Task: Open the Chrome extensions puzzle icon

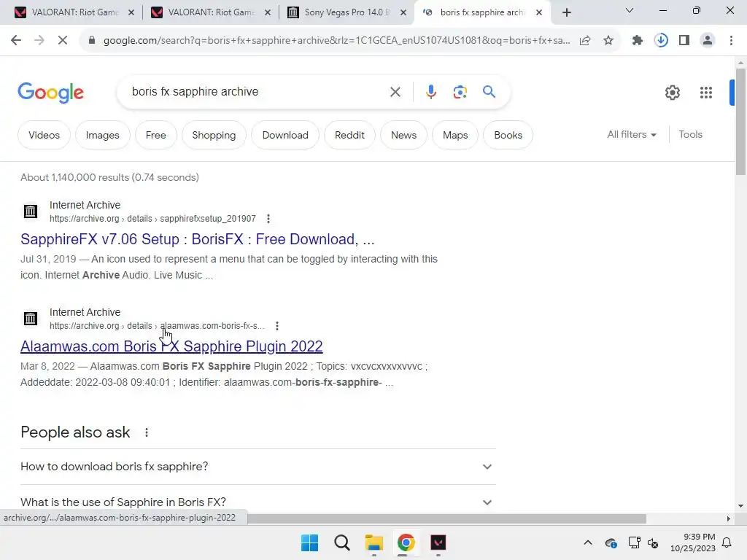Action: [x=638, y=41]
